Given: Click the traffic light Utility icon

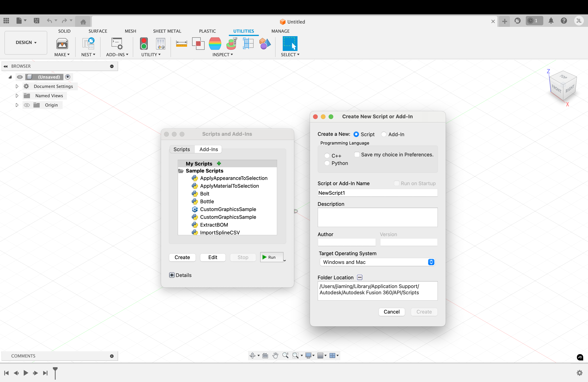Looking at the screenshot, I should 144,44.
